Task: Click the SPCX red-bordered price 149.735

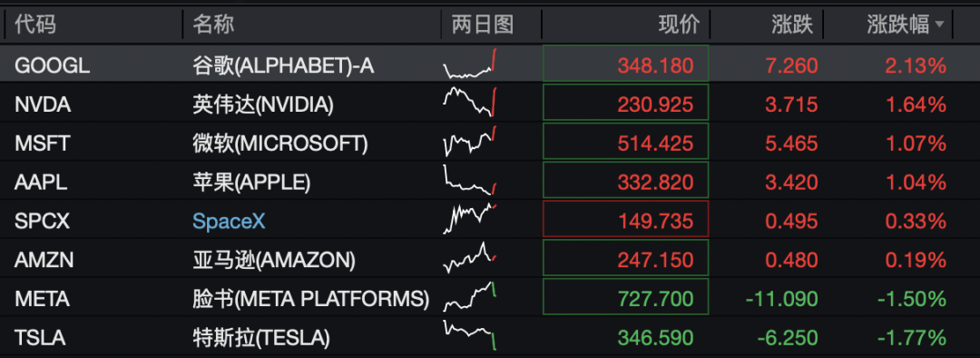Action: (625, 219)
